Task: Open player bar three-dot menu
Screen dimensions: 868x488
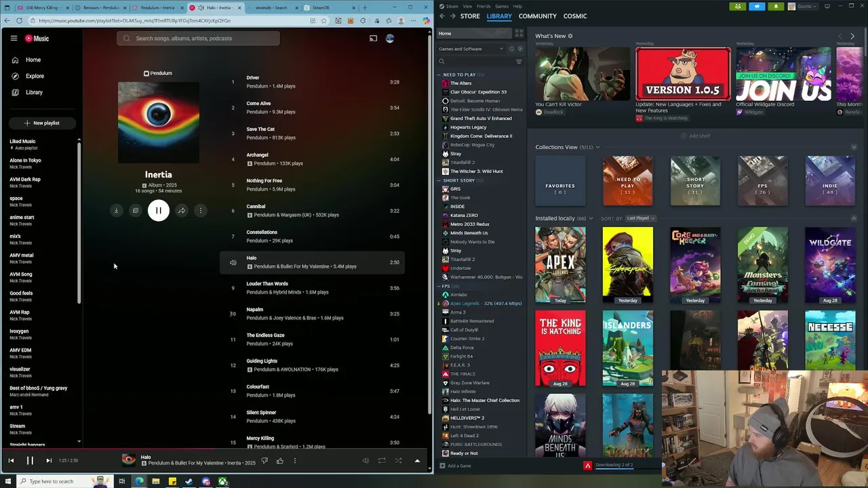Action: click(295, 460)
